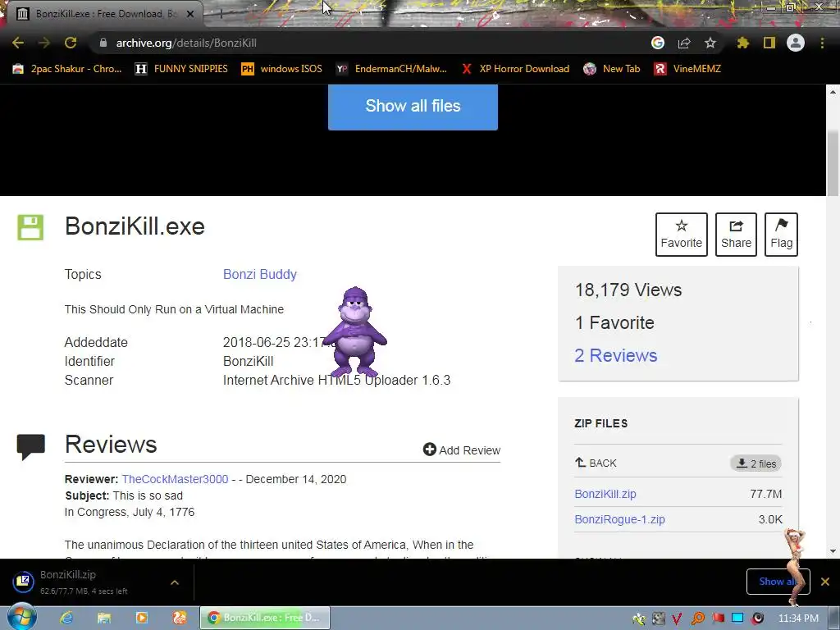
Task: Open the Chrome three-dot menu
Action: click(822, 43)
